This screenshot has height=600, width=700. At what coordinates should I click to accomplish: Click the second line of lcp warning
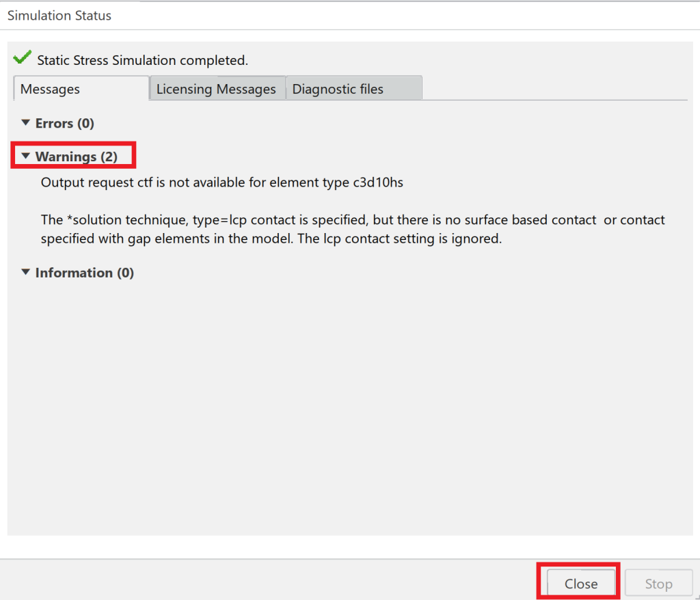point(271,239)
